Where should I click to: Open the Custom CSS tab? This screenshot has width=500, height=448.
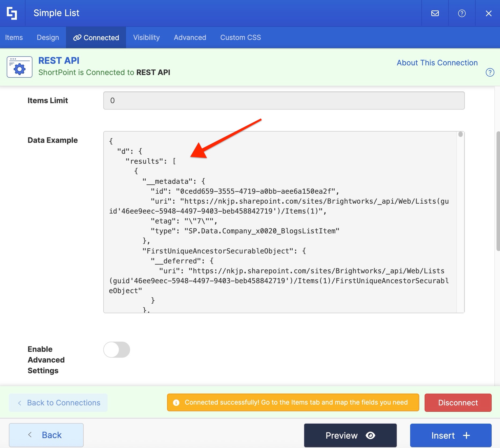pyautogui.click(x=241, y=38)
